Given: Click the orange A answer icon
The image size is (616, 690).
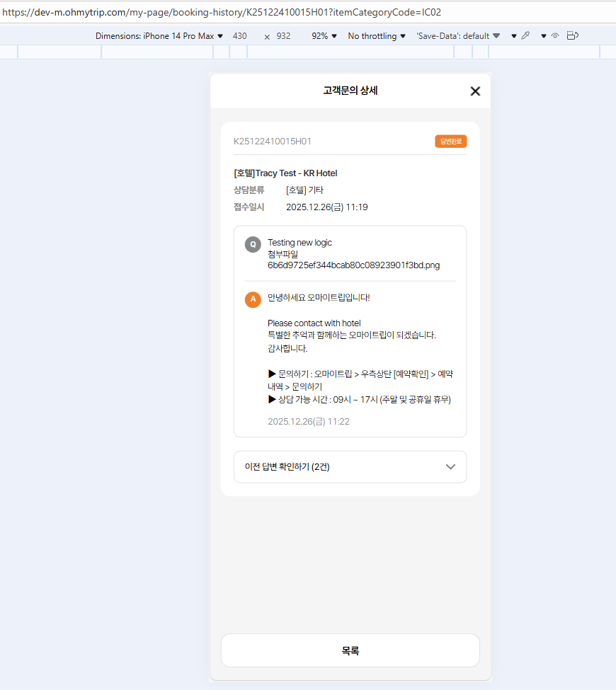Looking at the screenshot, I should pyautogui.click(x=253, y=299).
